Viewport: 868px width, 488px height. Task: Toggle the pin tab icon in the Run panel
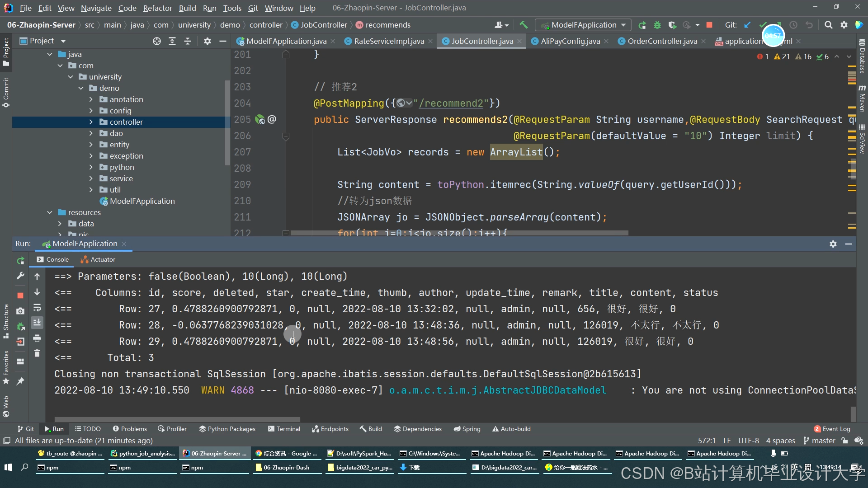20,381
